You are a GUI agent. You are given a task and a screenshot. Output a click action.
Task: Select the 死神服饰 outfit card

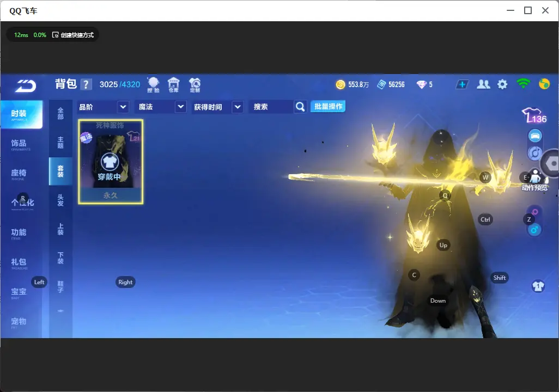[111, 162]
